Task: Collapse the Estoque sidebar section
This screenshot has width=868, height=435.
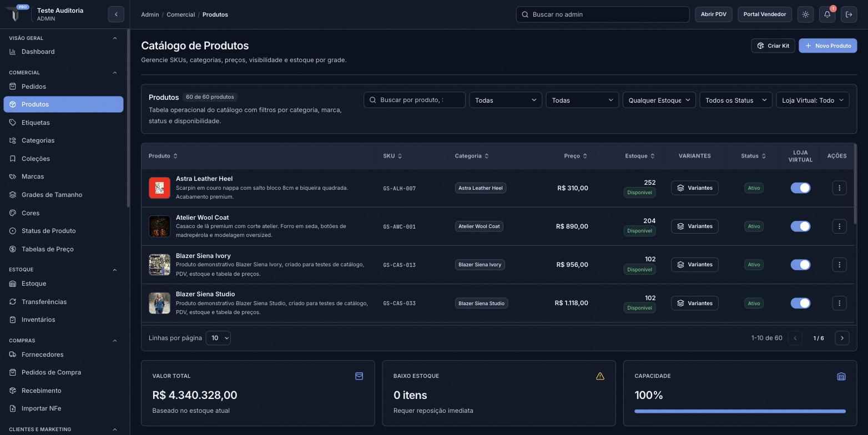Action: [x=115, y=270]
